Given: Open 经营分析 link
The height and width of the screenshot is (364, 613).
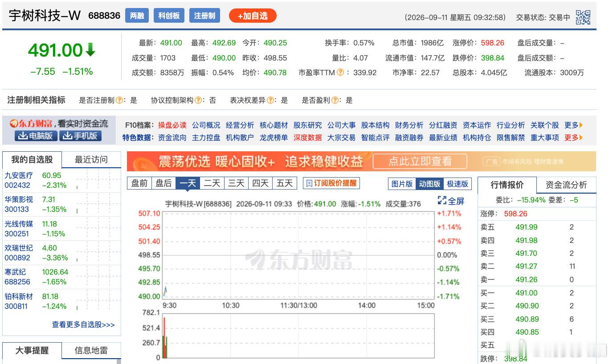Looking at the screenshot, I should (240, 125).
